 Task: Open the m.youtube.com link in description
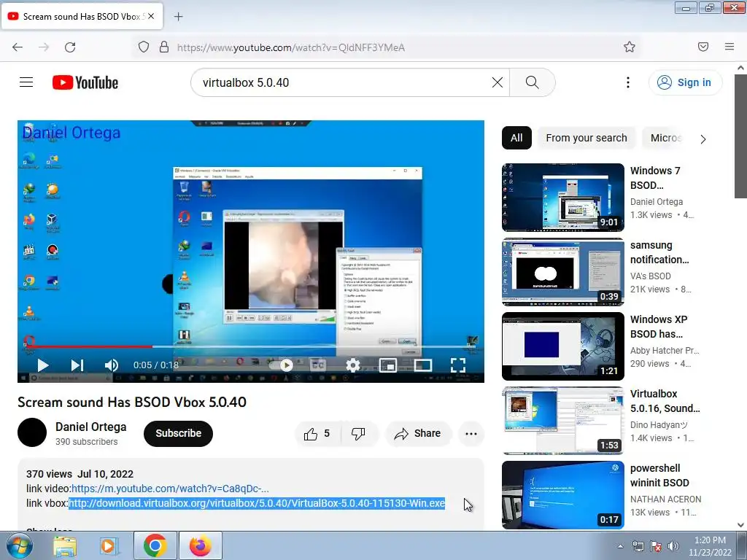[x=170, y=489]
